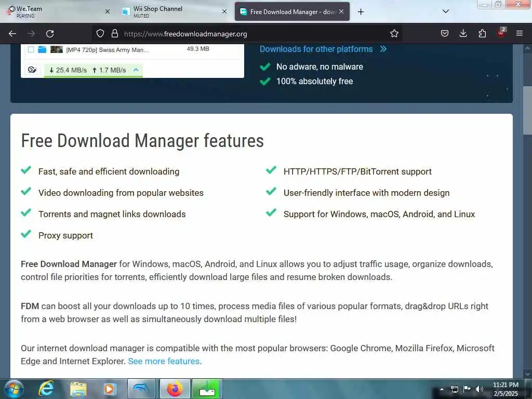Expand the speed panel chevron next to 1.7 MB/s
Viewport: 532px width, 399px height.
tap(136, 70)
